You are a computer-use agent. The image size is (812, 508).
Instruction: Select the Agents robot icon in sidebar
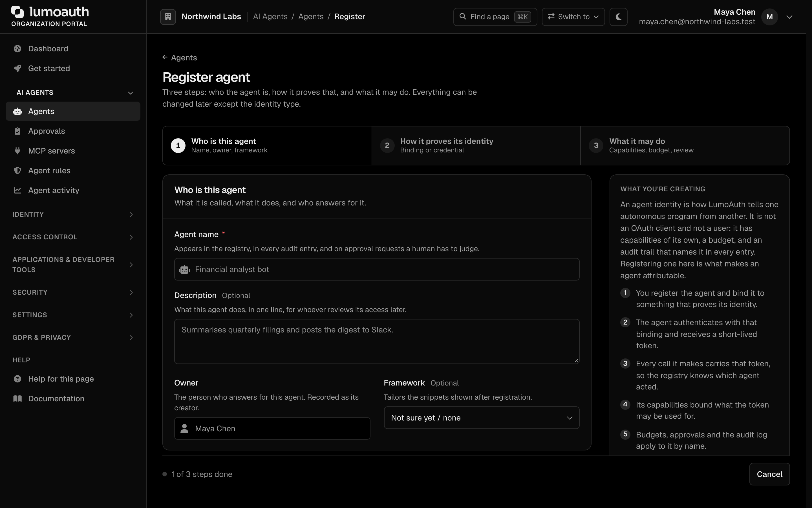[x=17, y=111]
